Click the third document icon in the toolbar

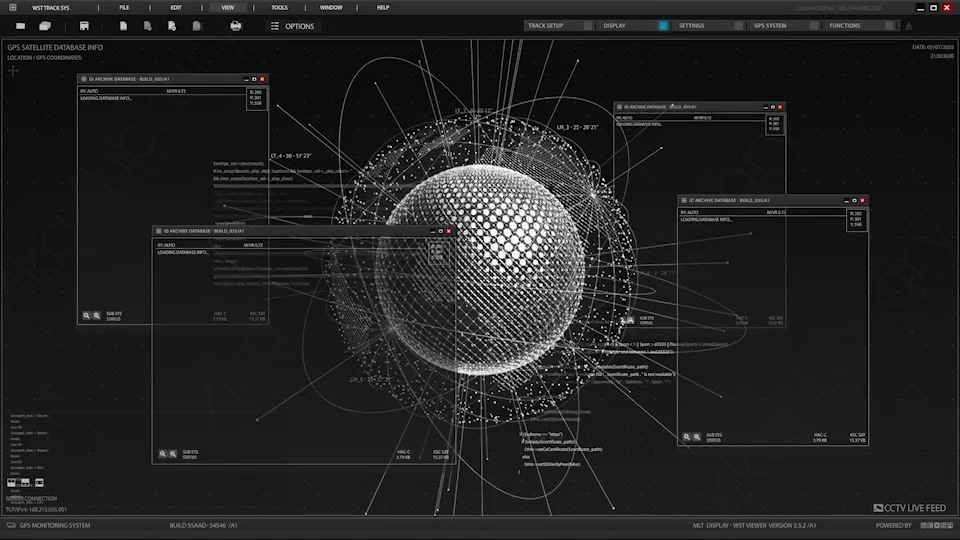click(172, 26)
